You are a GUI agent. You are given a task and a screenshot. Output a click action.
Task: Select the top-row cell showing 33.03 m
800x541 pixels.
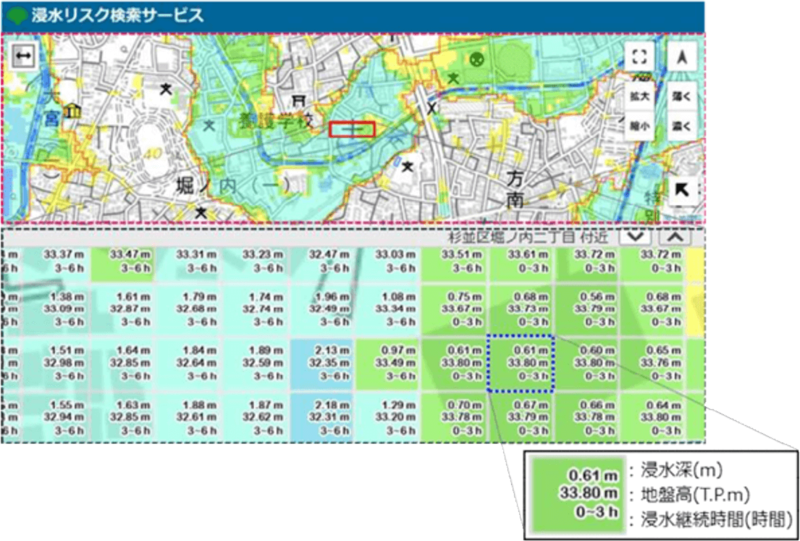tap(387, 264)
